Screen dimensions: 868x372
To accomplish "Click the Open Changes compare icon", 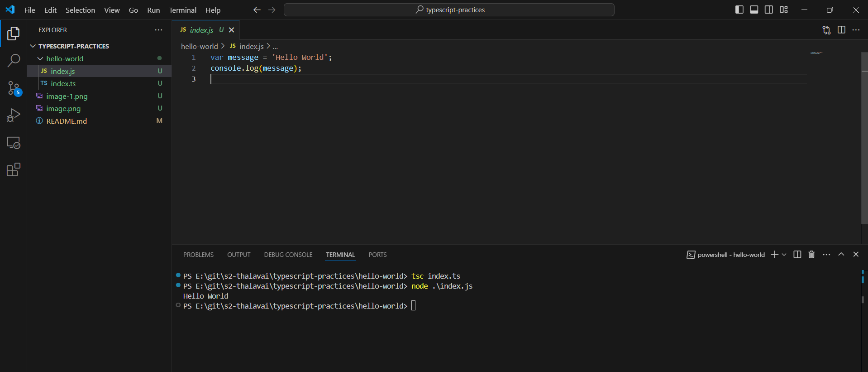I will [x=826, y=30].
